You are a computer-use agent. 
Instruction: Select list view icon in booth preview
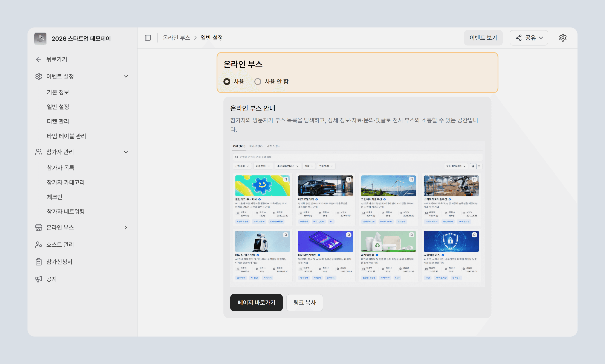[479, 166]
